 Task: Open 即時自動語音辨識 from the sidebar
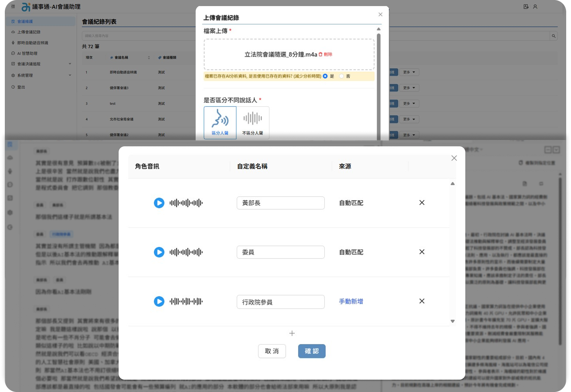coord(33,43)
